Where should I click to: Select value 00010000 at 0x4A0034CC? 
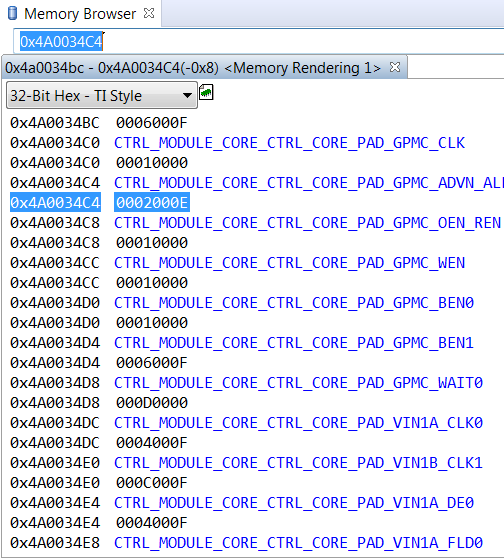point(152,283)
